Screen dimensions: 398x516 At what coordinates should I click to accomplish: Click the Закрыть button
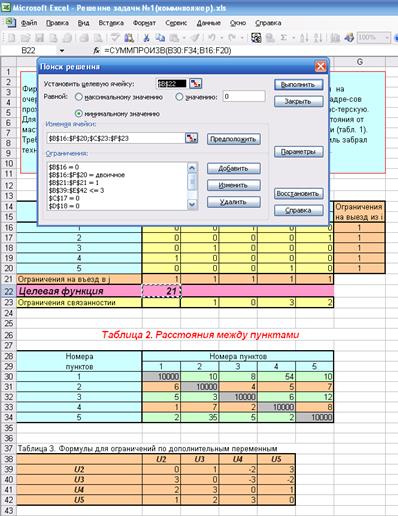coord(298,101)
